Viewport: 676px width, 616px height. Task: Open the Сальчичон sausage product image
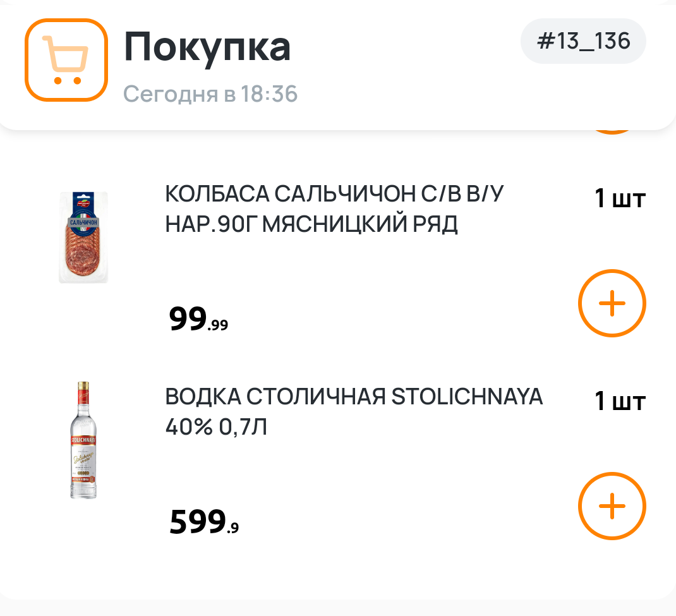83,238
